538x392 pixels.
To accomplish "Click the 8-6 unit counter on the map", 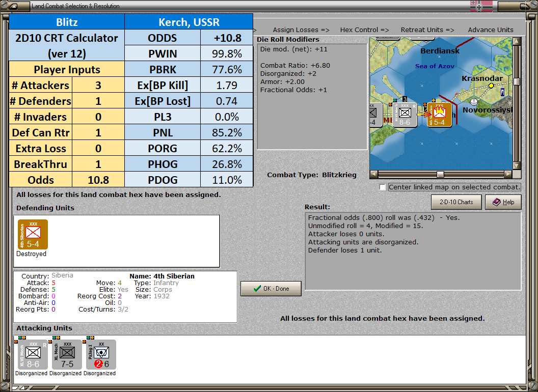I will click(x=405, y=115).
